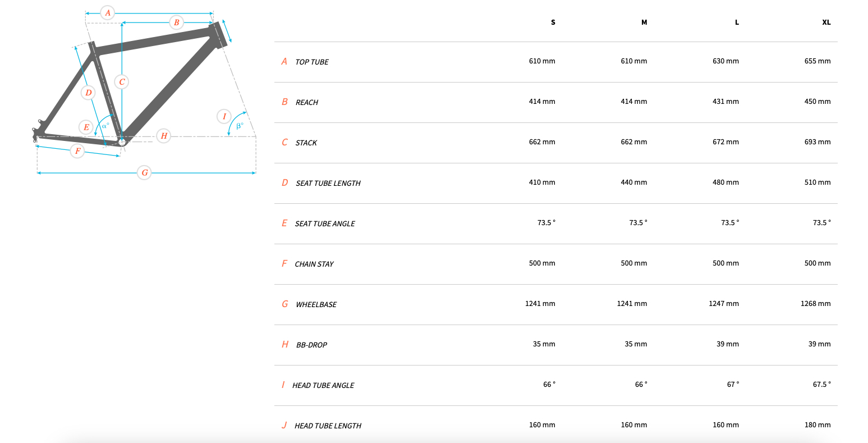Click the 1268 mm wheelbase value

coord(815,304)
